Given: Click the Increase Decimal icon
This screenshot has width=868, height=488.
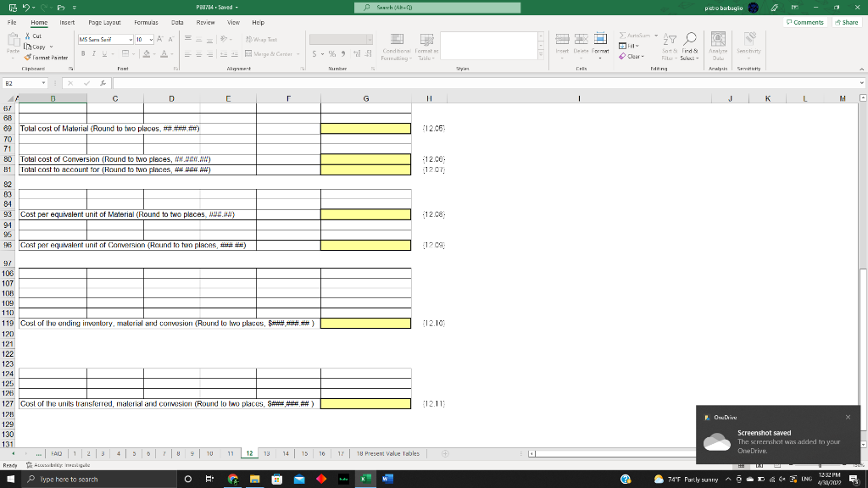Looking at the screenshot, I should coord(356,53).
